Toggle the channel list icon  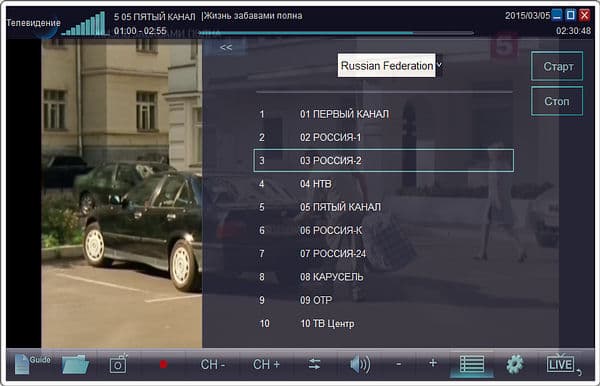click(471, 364)
